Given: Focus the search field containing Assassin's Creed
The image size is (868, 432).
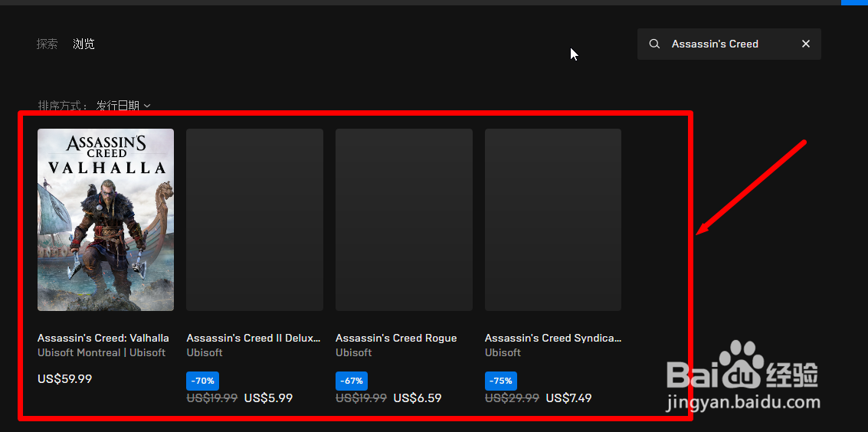Looking at the screenshot, I should click(729, 44).
